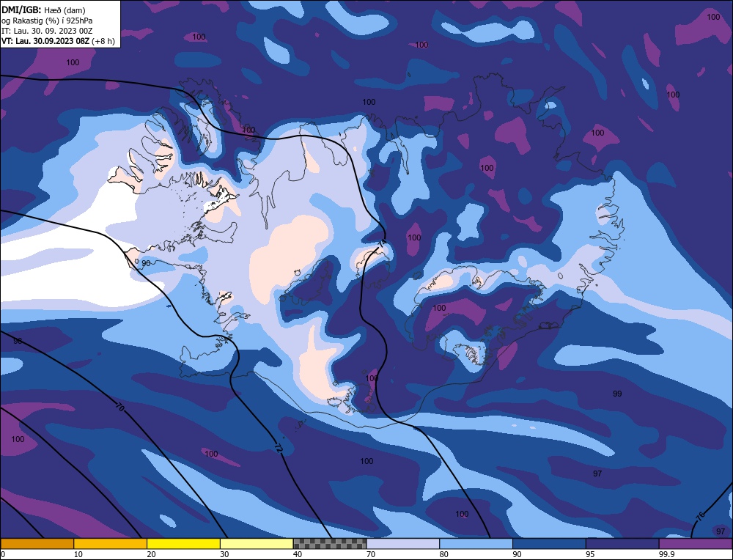Click the "90" humidity value near the coast

coord(146,263)
